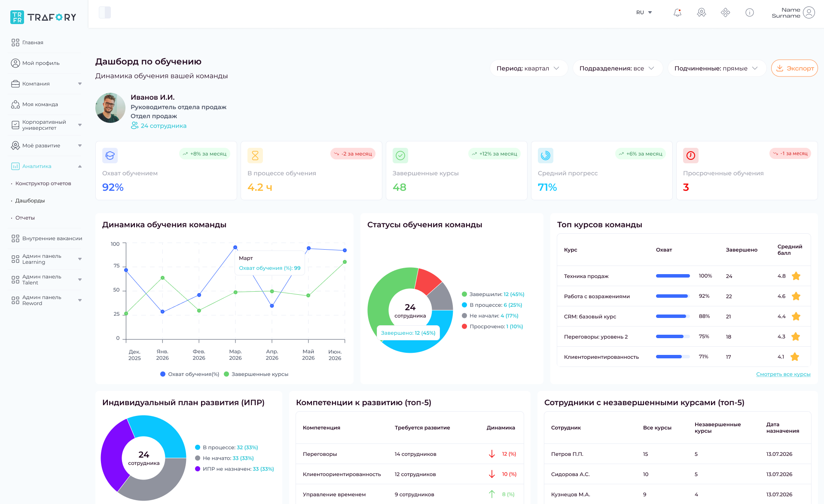
Task: Open the 'Подразделения: все' dropdown
Action: 617,68
